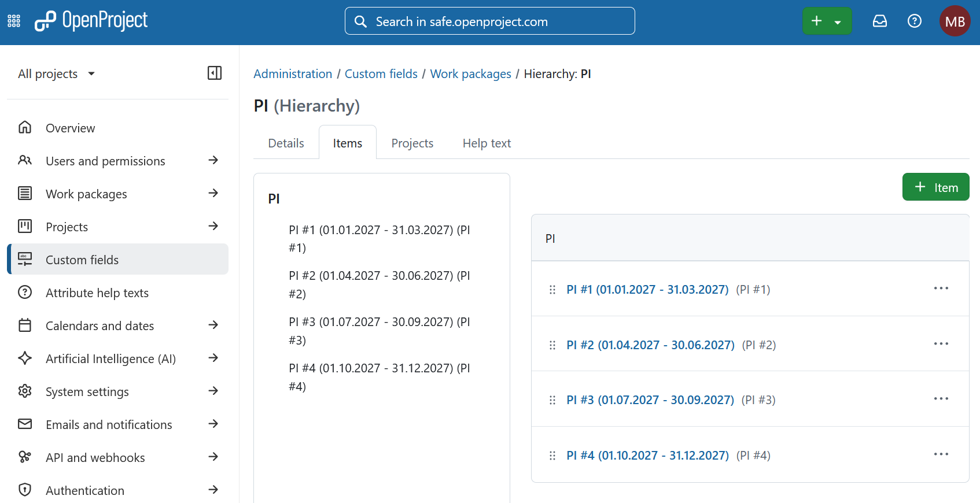
Task: Open the three-dot menu for PI #4
Action: (941, 454)
